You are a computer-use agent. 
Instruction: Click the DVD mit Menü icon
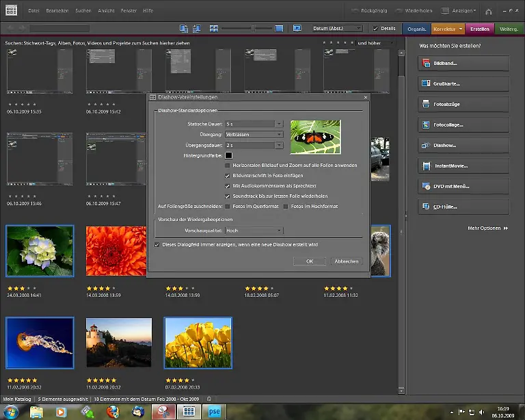[426, 187]
